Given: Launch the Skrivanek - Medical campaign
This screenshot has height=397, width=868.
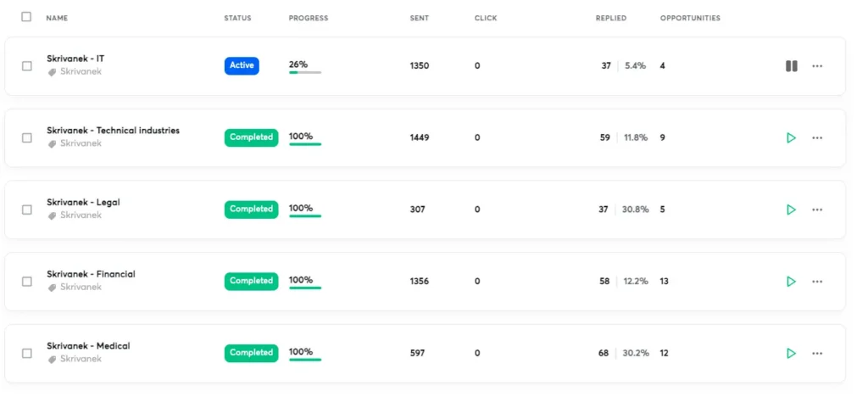Looking at the screenshot, I should tap(791, 353).
